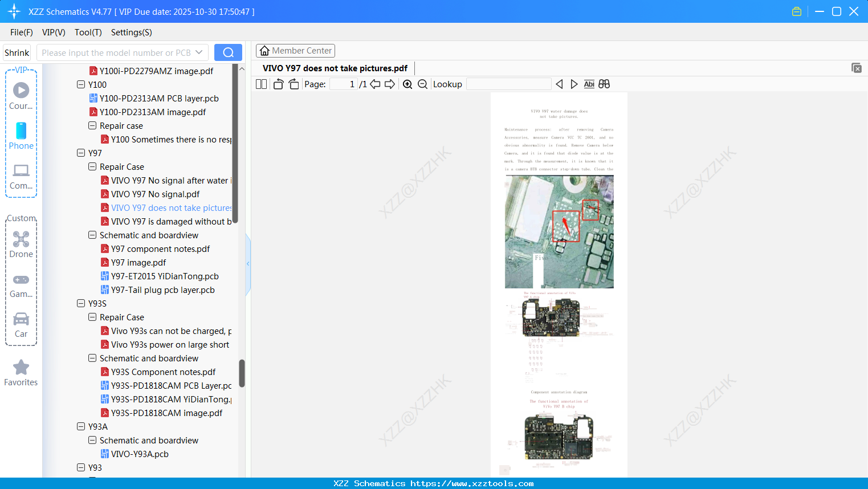Click the yellow briefcase icon in title bar
Image resolution: width=868 pixels, height=489 pixels.
click(x=797, y=11)
